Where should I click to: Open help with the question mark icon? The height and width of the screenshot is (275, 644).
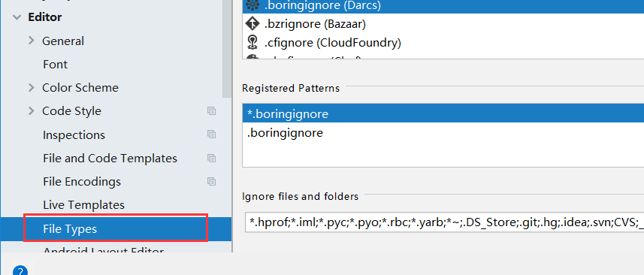point(20,270)
